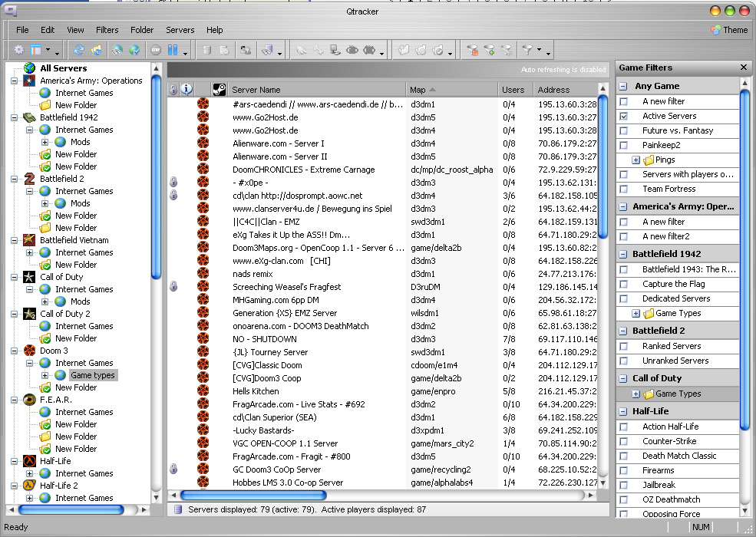Click the F.E.A.R. game icon in tree

[x=30, y=400]
